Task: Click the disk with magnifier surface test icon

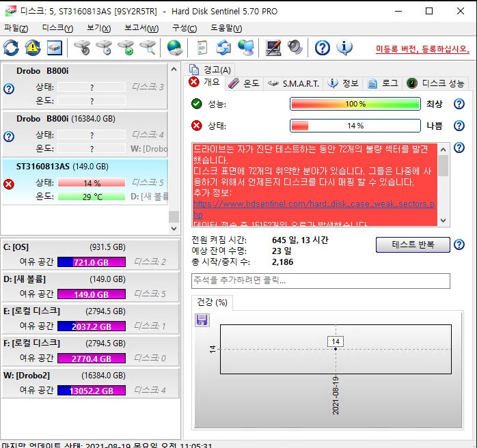Action: click(148, 48)
